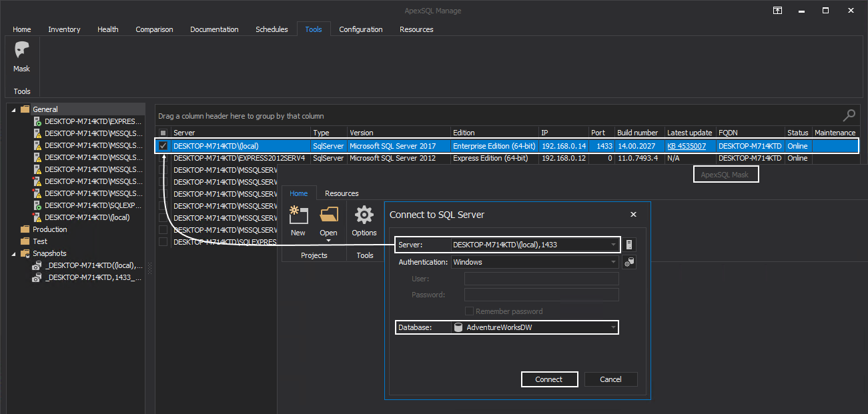Click the Cancel button
This screenshot has width=868, height=414.
coord(610,379)
